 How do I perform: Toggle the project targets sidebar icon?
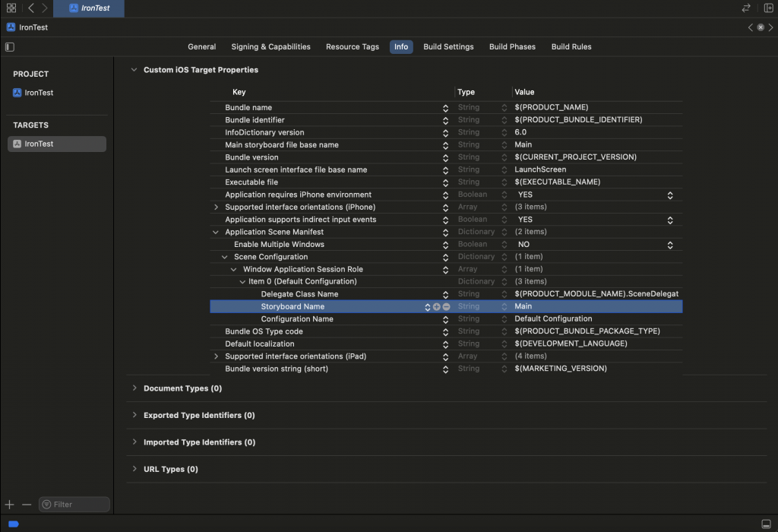click(x=10, y=47)
